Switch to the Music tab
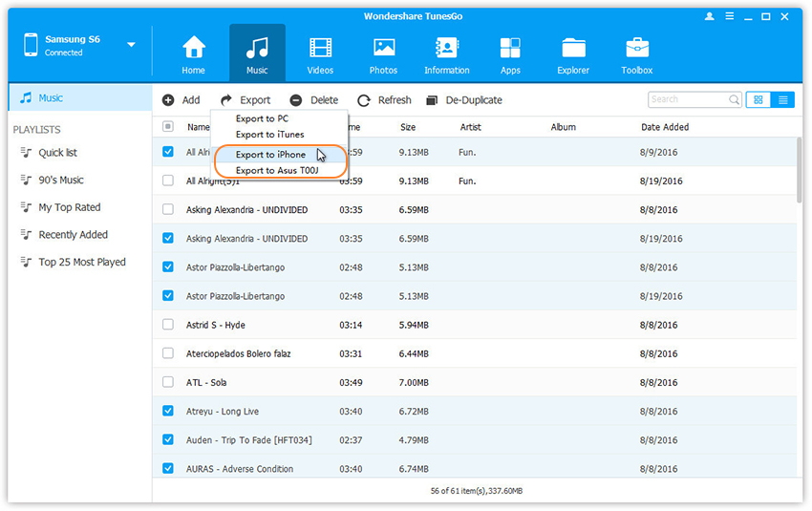 (257, 54)
